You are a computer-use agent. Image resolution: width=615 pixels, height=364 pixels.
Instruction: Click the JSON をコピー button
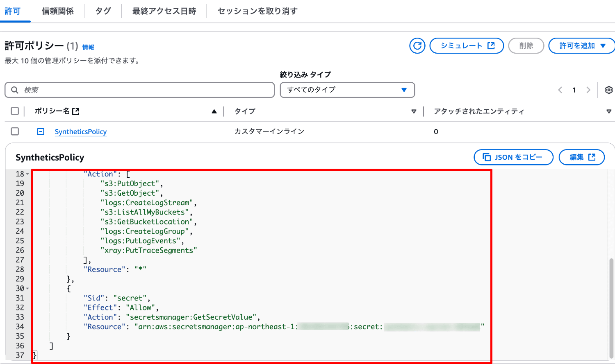click(x=513, y=157)
